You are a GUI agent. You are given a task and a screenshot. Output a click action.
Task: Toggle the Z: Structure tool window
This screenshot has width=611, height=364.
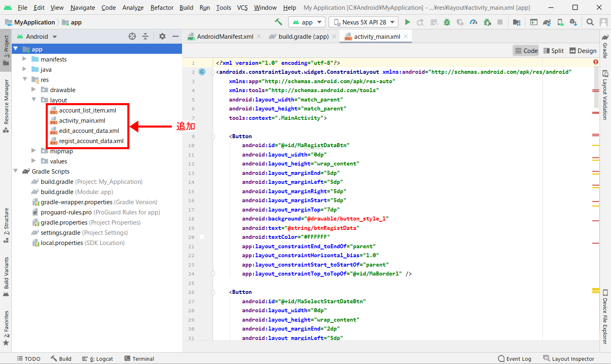tap(6, 225)
